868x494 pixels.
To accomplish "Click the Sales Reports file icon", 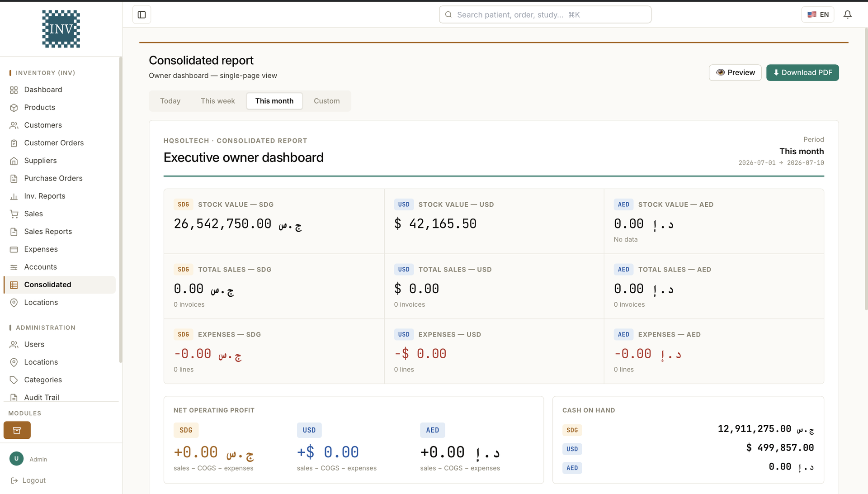I will (14, 232).
